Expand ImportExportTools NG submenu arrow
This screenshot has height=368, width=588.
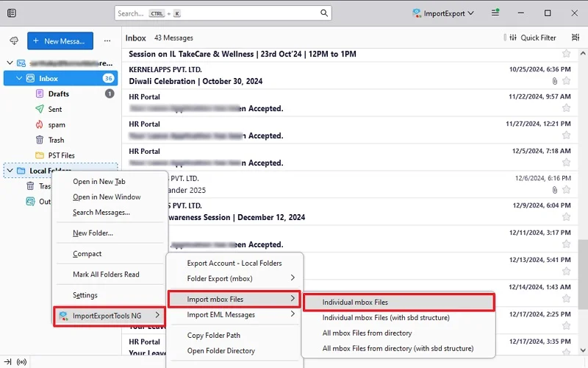pos(157,315)
